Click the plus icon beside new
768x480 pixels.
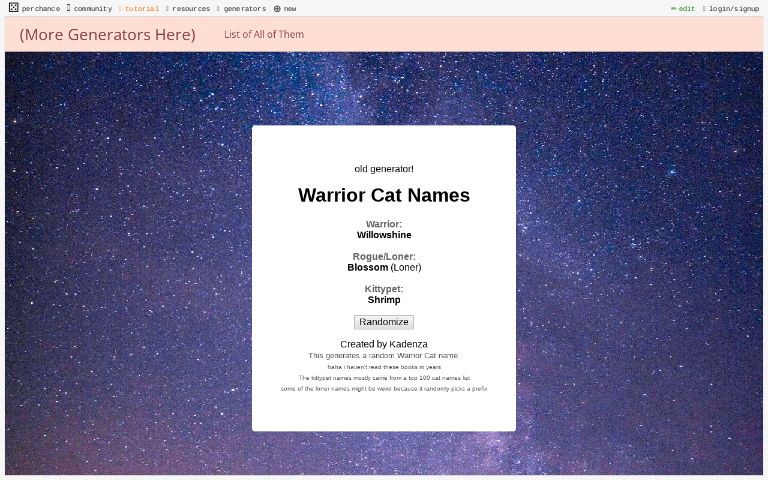pos(277,9)
